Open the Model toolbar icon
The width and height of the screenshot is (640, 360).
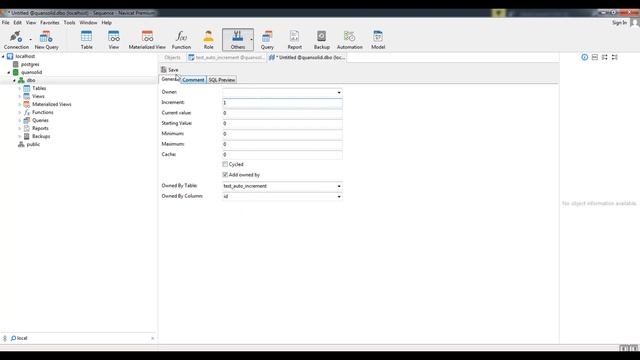(378, 37)
